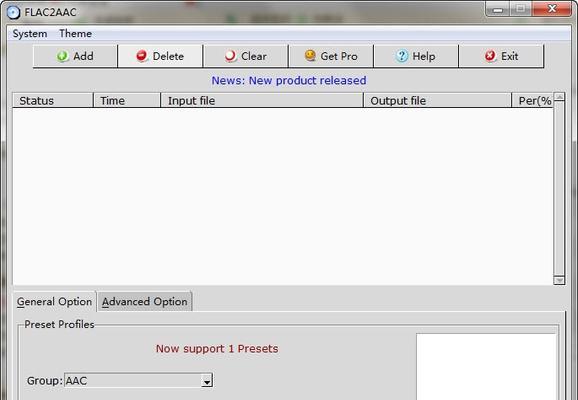The height and width of the screenshot is (400, 578).
Task: Click the Help question-mark icon
Action: click(402, 56)
